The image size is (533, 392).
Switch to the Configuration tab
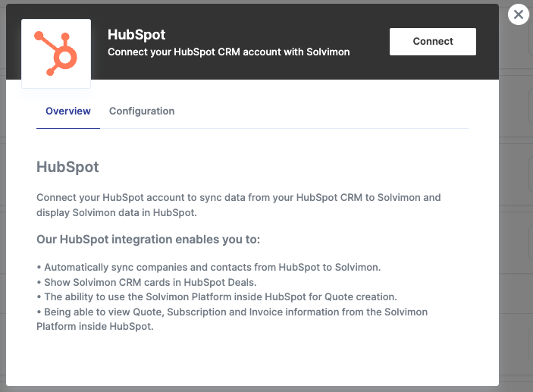click(142, 111)
